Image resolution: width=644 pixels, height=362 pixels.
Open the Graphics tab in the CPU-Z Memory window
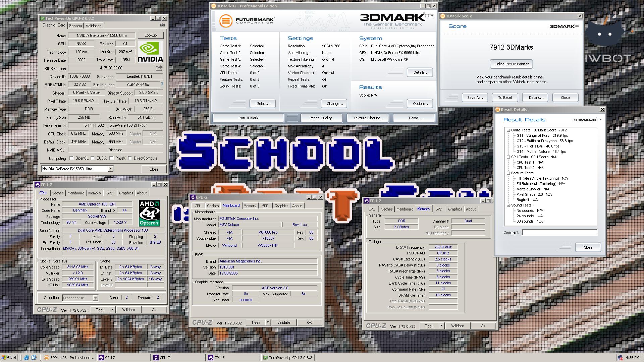(x=455, y=209)
